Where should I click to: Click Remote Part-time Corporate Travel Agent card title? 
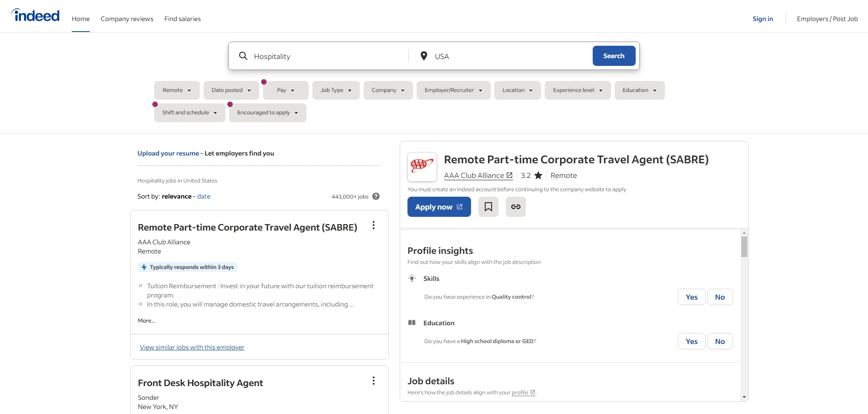[x=247, y=227]
